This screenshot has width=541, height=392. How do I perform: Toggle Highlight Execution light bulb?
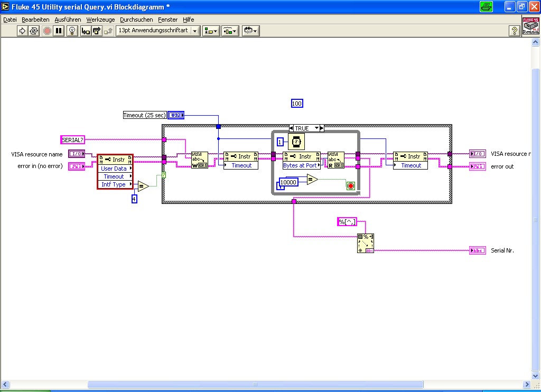coord(72,31)
